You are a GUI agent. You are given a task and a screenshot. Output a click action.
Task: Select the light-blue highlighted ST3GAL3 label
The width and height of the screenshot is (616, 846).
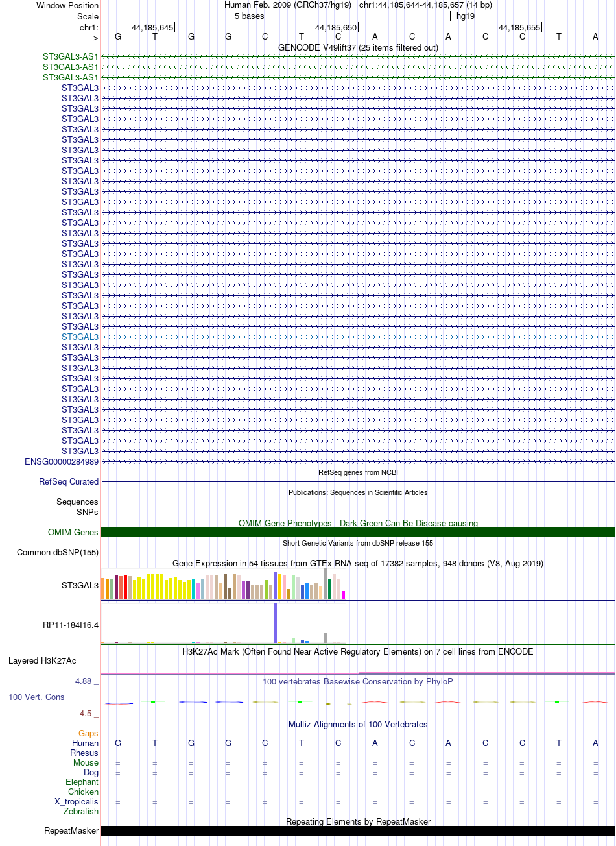pyautogui.click(x=80, y=337)
